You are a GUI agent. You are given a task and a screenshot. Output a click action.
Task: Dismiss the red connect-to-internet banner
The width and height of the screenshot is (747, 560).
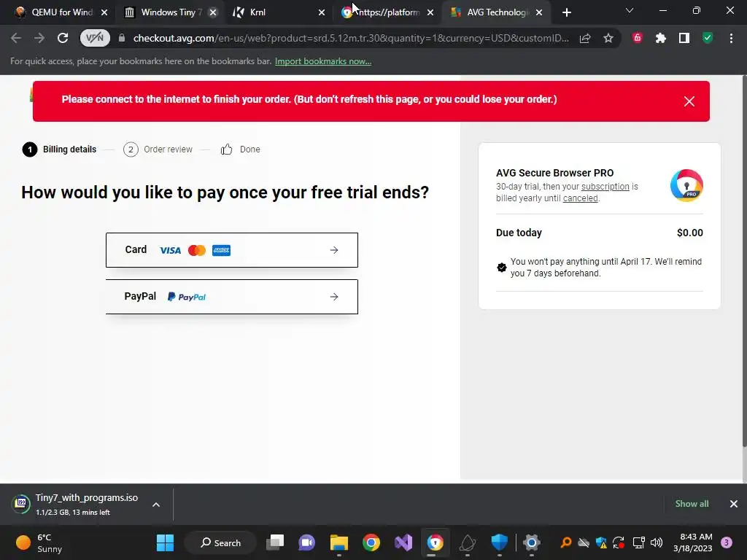(x=689, y=101)
